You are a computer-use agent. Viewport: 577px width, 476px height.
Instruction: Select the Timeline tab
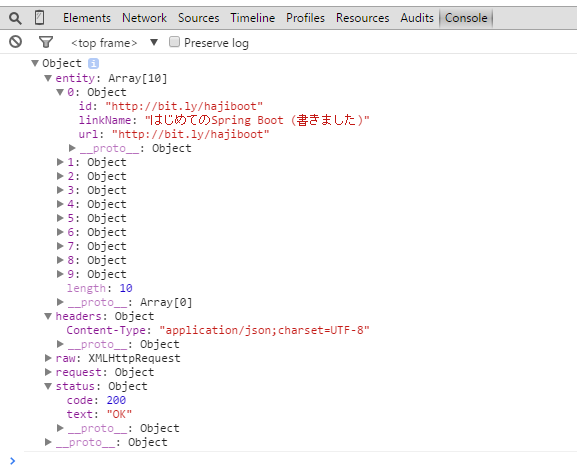[x=253, y=18]
